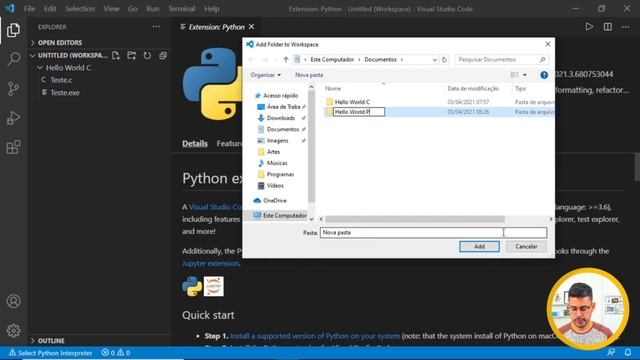
Task: Sort by Data de modificação column header
Action: click(473, 89)
